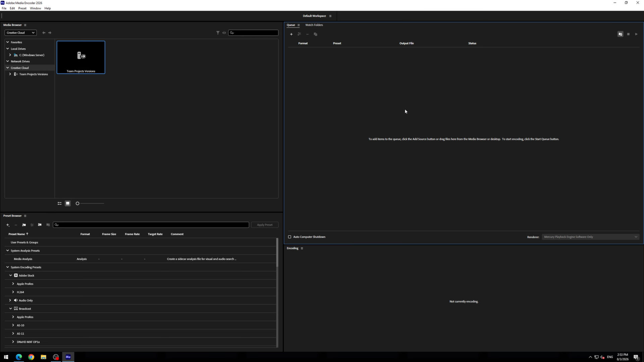Click the Apply Preset button
Screen dimensions: 644x362
point(265,225)
